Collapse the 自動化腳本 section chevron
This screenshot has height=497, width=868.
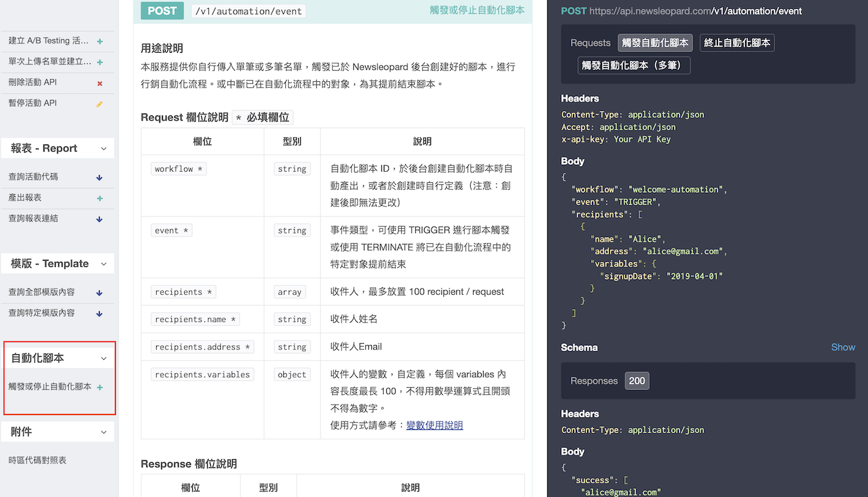pyautogui.click(x=104, y=359)
